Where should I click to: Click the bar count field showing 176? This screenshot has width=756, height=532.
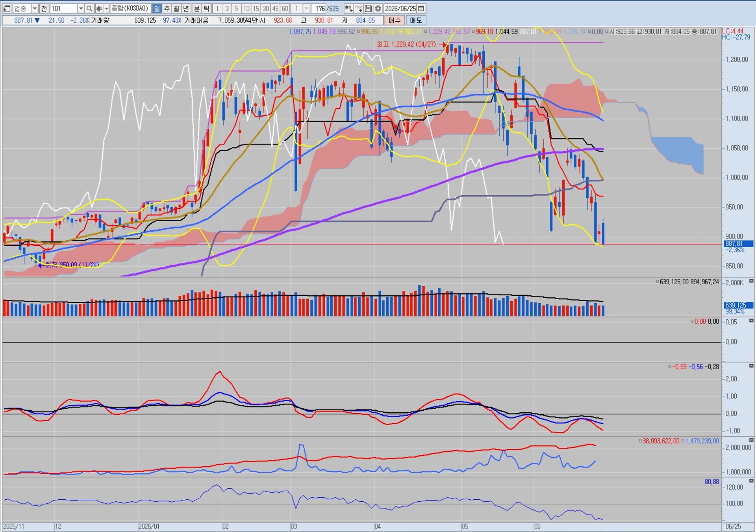pyautogui.click(x=319, y=8)
